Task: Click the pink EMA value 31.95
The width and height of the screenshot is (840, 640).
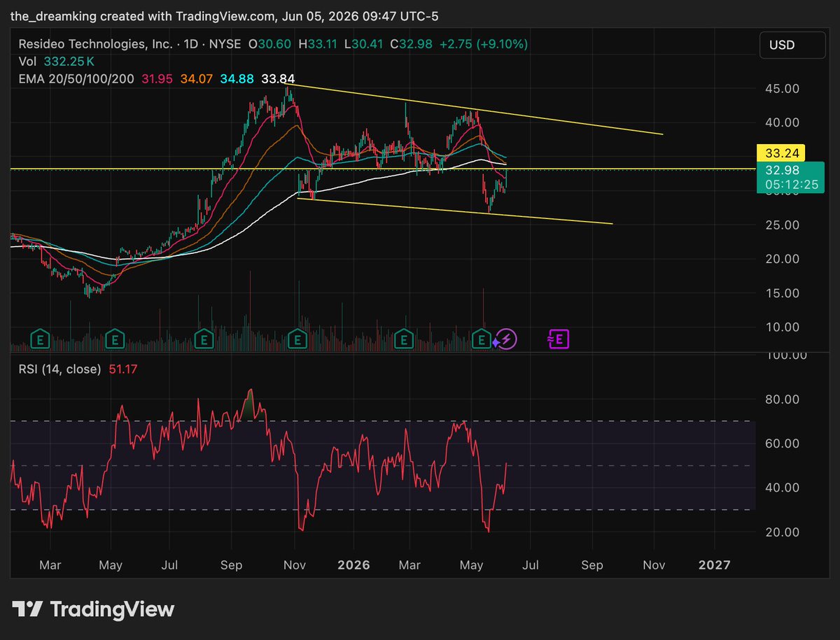Action: [x=157, y=79]
